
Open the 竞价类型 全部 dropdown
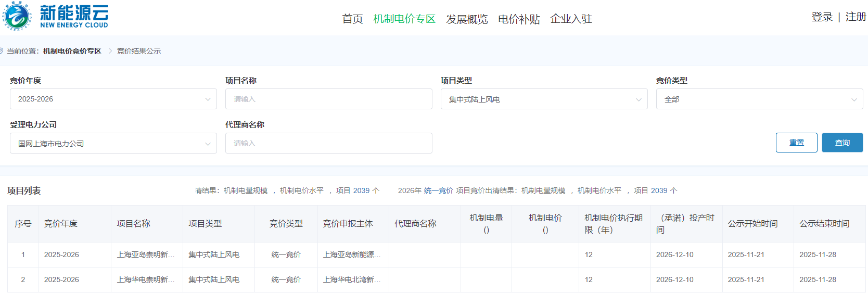pos(759,99)
